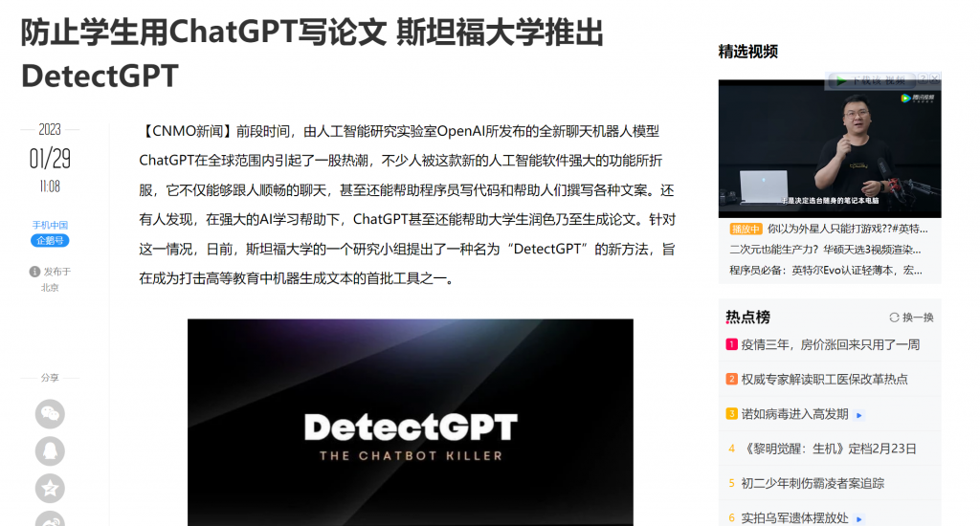Click the info icon beside 发布于
This screenshot has height=526, width=980.
[34, 272]
